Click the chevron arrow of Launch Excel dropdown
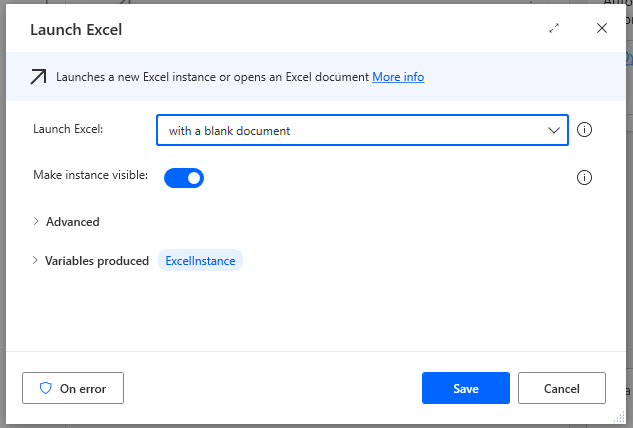 tap(554, 130)
